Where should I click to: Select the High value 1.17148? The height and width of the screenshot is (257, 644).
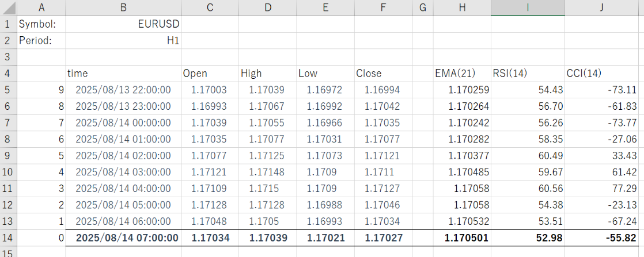click(x=267, y=172)
